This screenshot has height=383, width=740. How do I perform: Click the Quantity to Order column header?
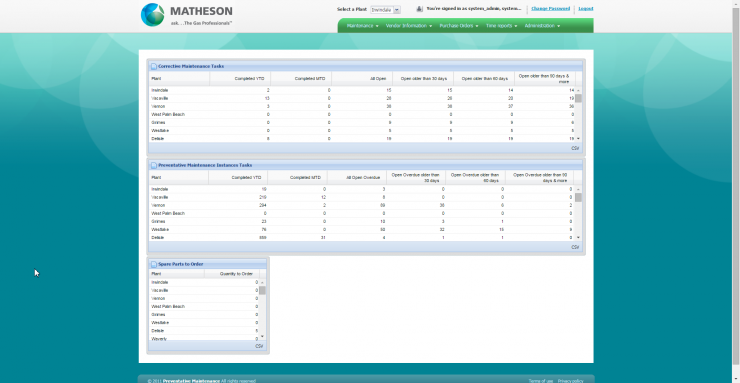(232, 274)
